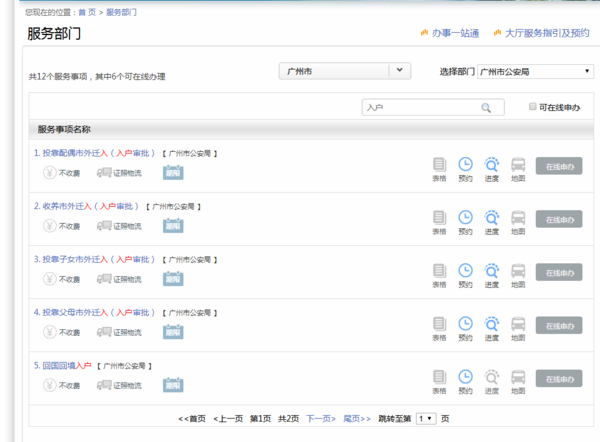The image size is (600, 442).
Task: Click 预约 icon for 回国回墙入户
Action: [465, 377]
